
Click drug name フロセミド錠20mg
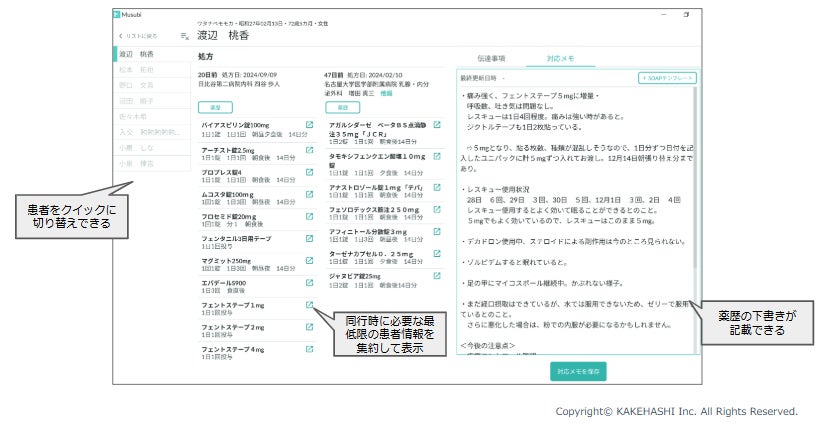tap(229, 216)
